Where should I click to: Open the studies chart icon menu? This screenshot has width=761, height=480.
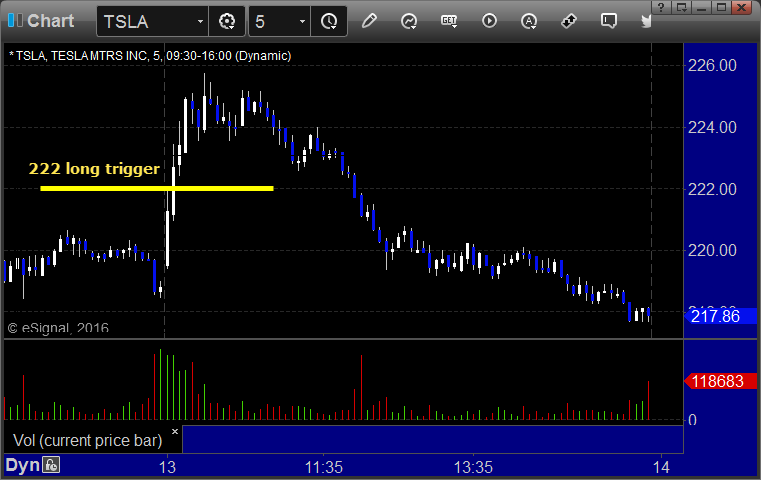(409, 21)
